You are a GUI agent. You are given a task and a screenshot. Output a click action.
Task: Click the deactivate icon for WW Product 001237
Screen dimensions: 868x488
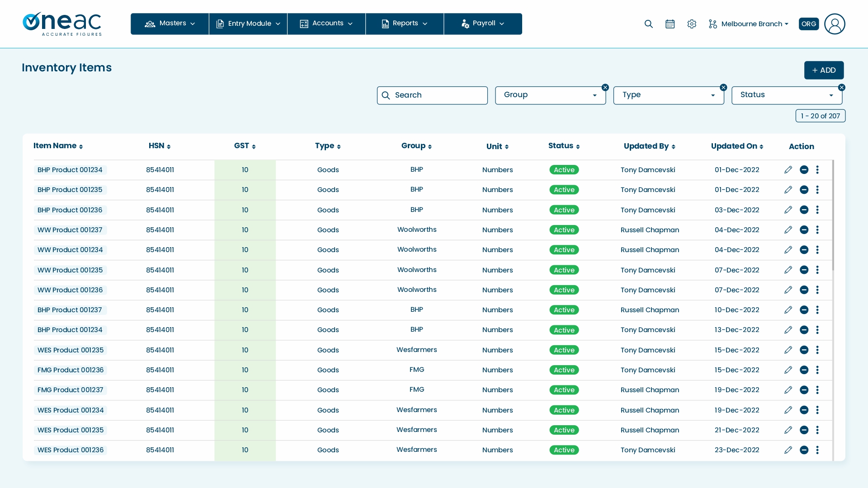click(x=804, y=230)
